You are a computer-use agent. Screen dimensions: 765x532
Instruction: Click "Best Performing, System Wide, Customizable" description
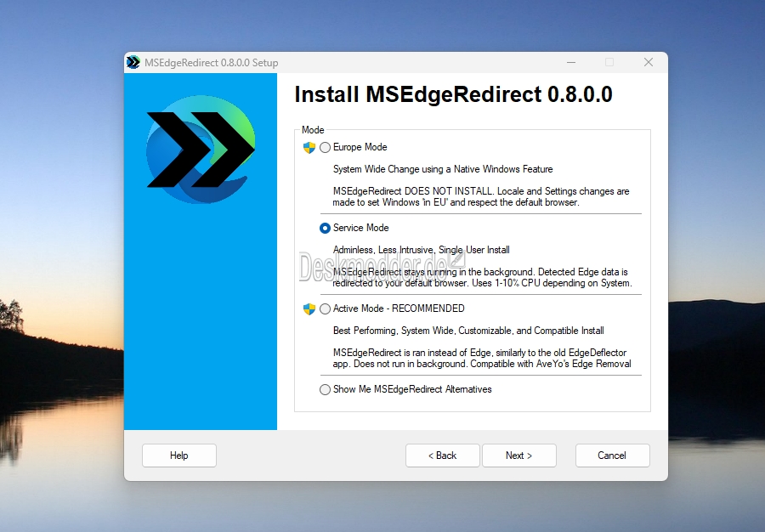(x=468, y=331)
